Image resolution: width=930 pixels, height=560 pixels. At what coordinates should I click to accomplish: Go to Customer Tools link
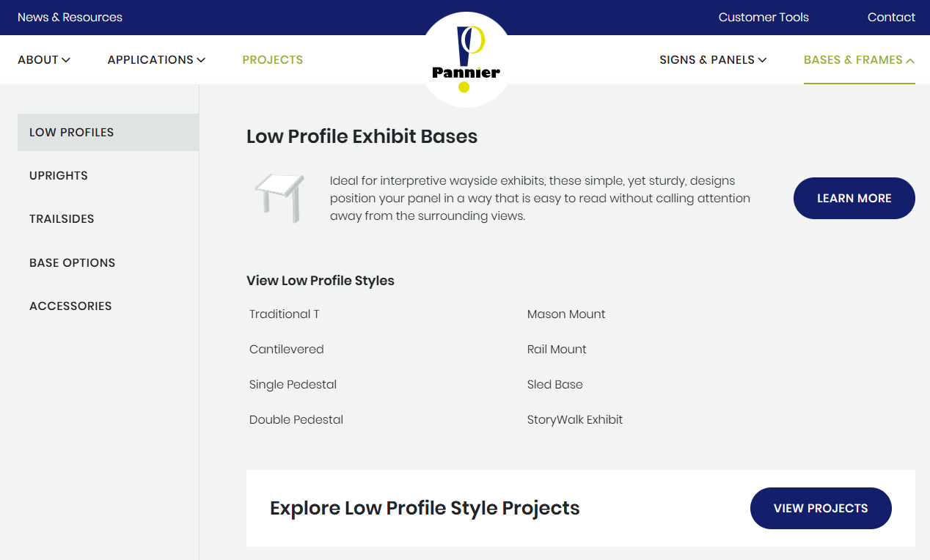point(764,18)
